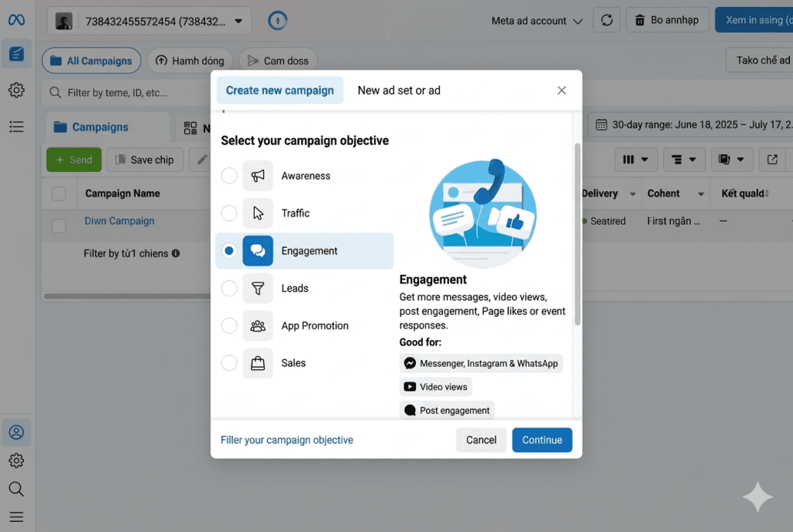Click the megaphone Awareness icon
The width and height of the screenshot is (793, 532).
coord(258,176)
